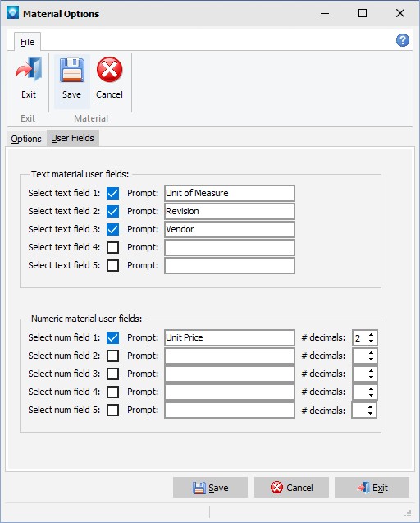Click decimals spinner for num field 2
The image size is (420, 523).
(365, 356)
